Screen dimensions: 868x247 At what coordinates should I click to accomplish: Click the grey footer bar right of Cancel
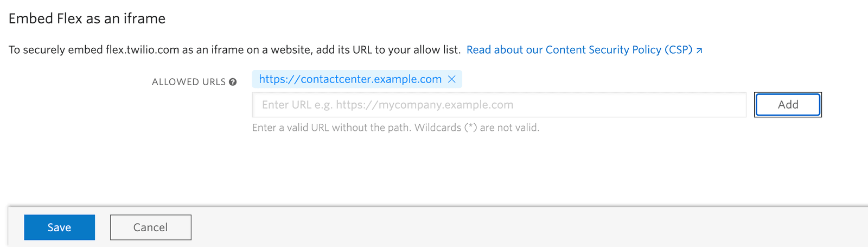click(488, 227)
